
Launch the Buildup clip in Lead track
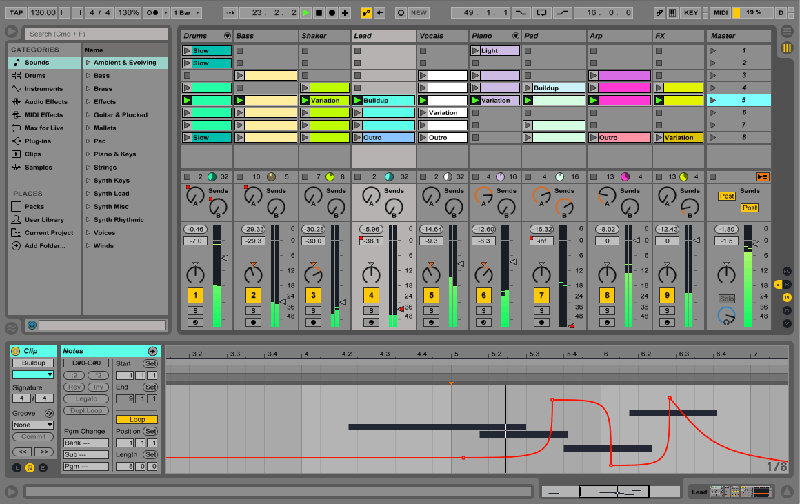pyautogui.click(x=358, y=100)
